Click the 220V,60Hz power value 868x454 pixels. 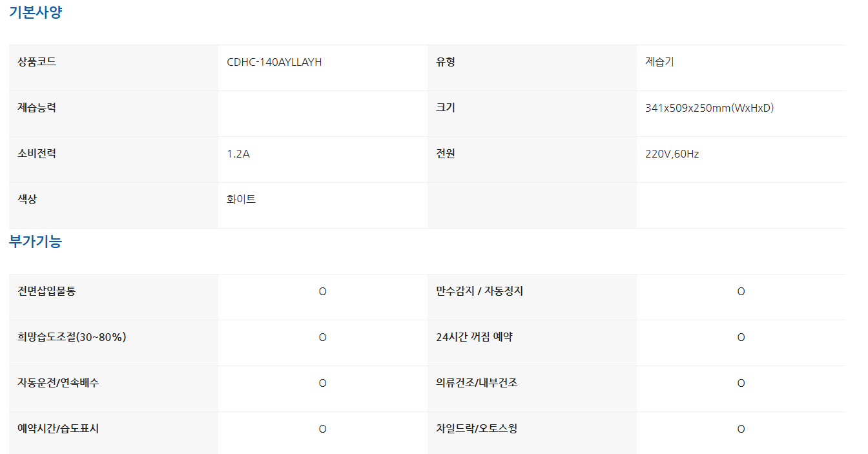click(x=672, y=154)
